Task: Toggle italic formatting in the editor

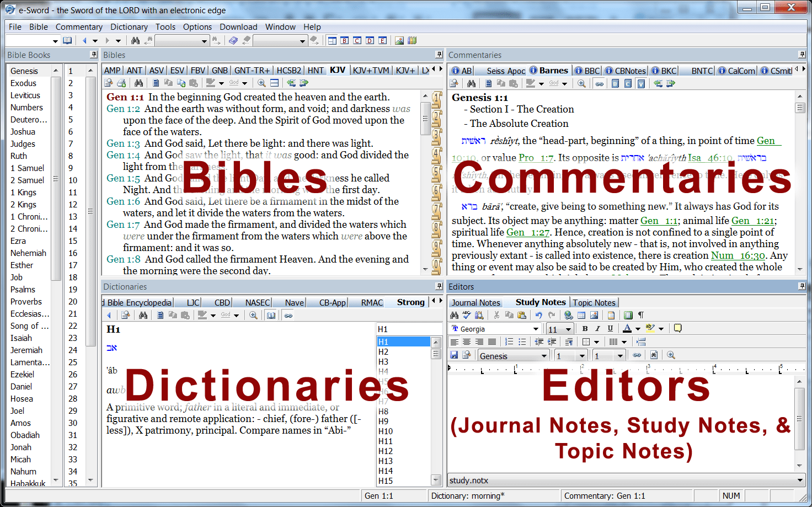Action: [597, 328]
